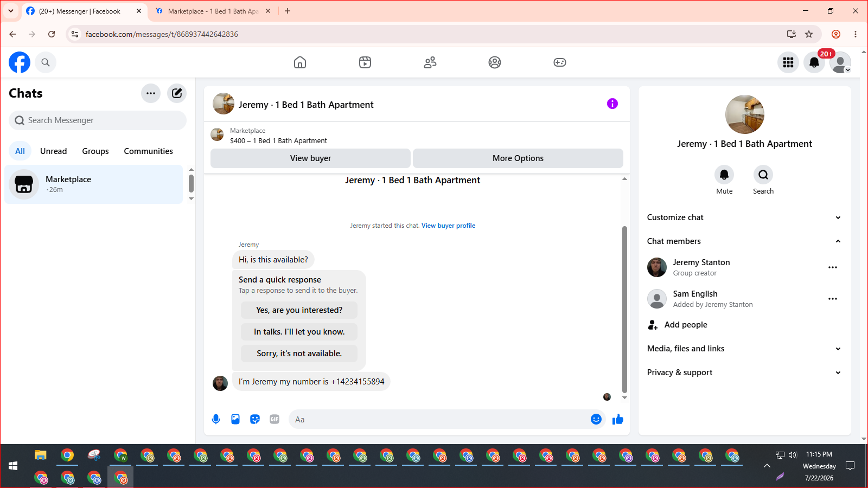Collapse the Chat members section
This screenshot has height=488, width=868.
click(x=744, y=241)
